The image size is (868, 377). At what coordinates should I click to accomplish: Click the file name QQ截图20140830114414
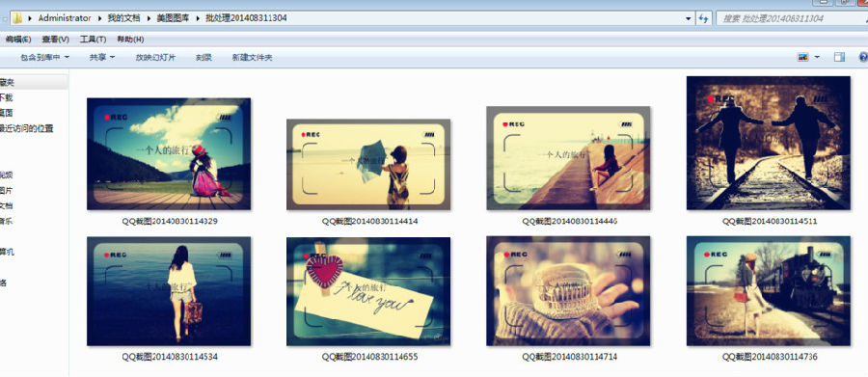click(369, 221)
